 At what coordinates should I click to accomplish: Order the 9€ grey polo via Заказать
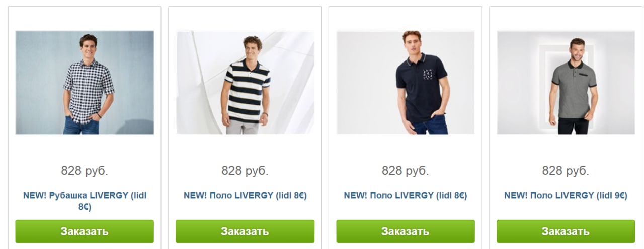(x=566, y=231)
